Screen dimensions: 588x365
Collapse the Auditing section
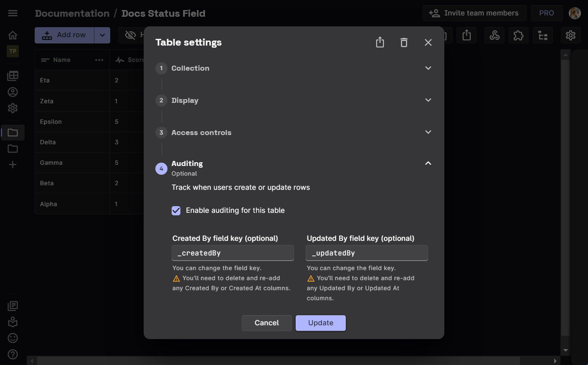428,163
